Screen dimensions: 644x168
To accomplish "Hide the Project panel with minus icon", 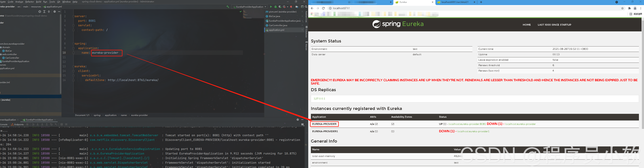I will (59, 12).
